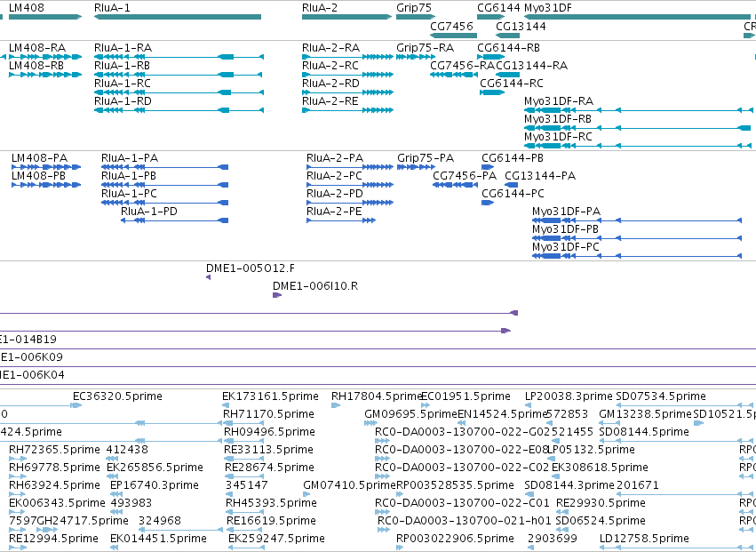
Task: Select transcript Myo31DF-RA
Action: tap(637, 110)
